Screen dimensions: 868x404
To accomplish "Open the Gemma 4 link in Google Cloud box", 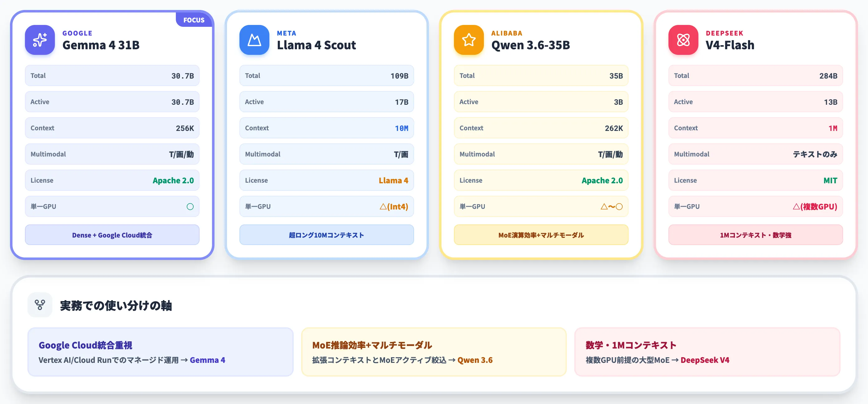I will click(208, 360).
